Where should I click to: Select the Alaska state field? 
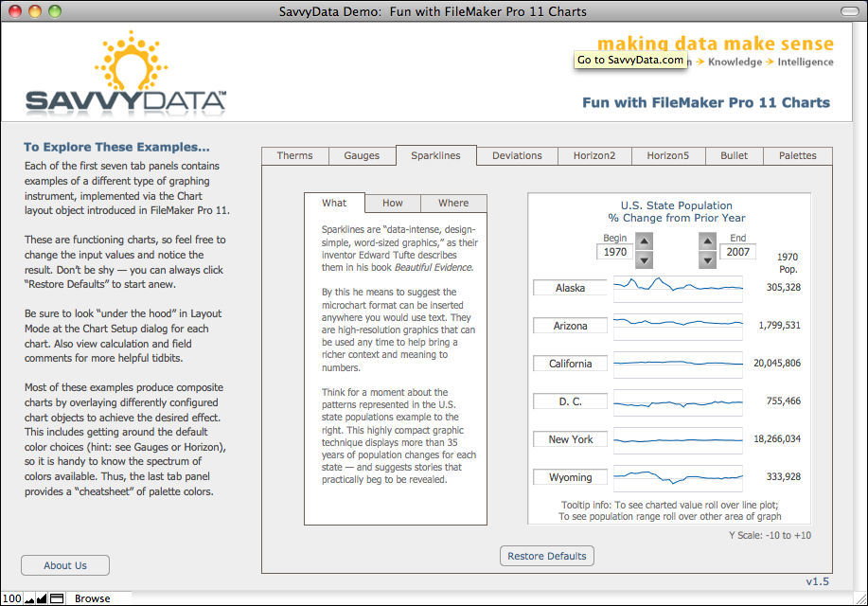570,288
